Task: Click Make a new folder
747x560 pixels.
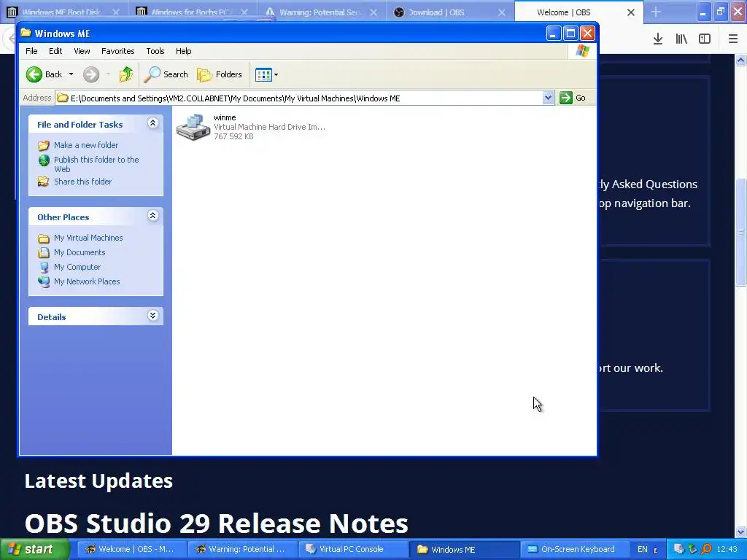Action: click(86, 145)
